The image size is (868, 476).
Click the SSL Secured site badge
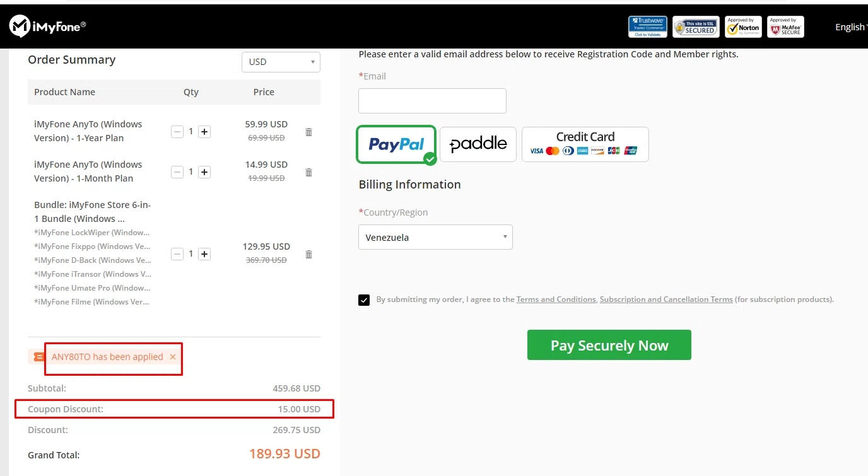click(696, 26)
